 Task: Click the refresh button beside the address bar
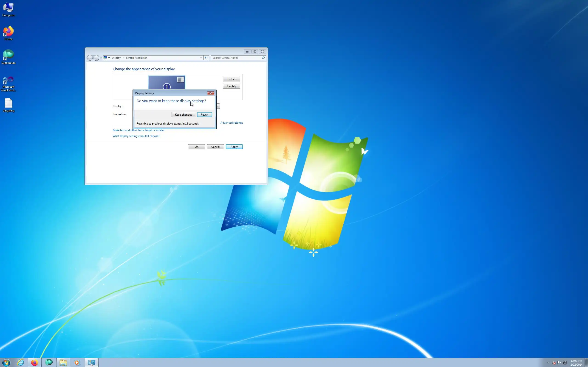point(206,58)
